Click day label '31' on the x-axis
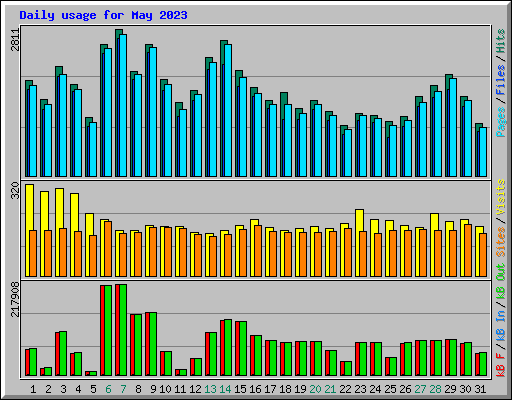Image resolution: width=512 pixels, height=400 pixels. [x=480, y=389]
